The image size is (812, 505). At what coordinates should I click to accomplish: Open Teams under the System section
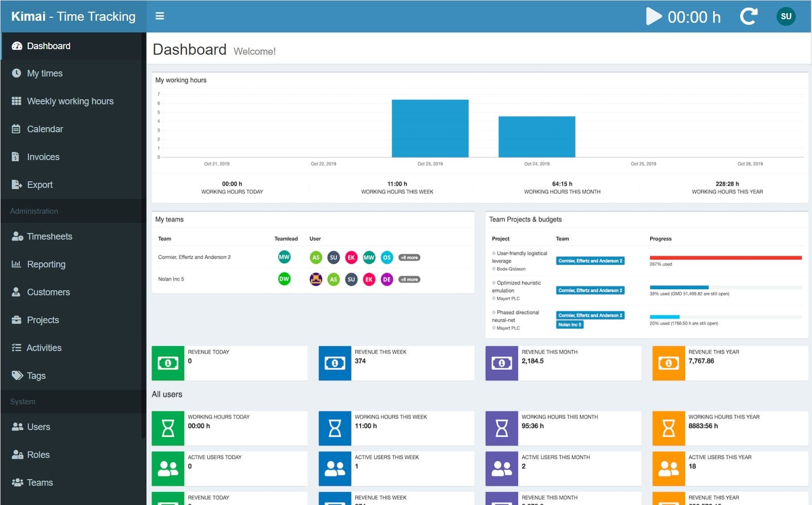coord(40,482)
